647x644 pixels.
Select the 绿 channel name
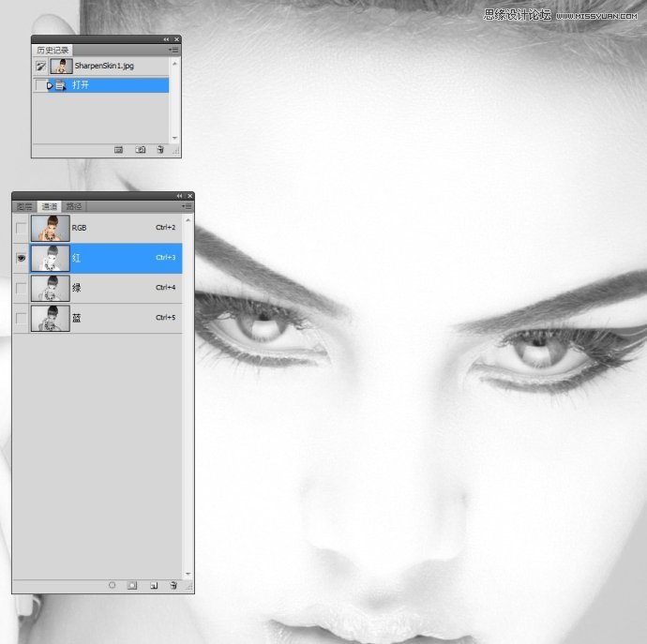pos(76,288)
